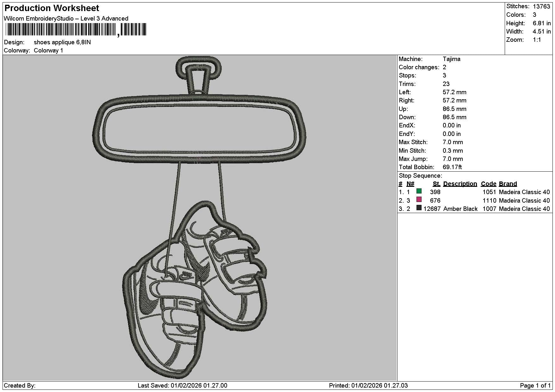Click the pink thread color swatch
555x392 pixels.
tap(419, 199)
